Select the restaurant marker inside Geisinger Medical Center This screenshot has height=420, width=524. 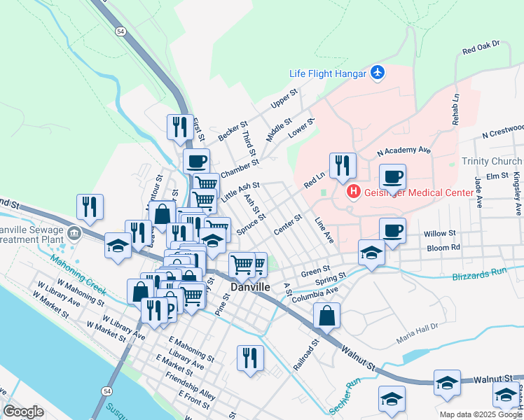343,168
